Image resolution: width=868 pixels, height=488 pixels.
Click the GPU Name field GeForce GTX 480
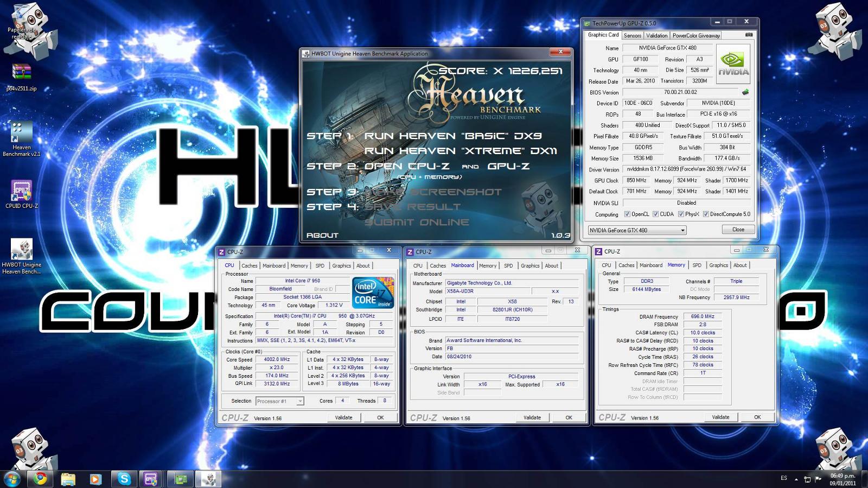point(667,48)
